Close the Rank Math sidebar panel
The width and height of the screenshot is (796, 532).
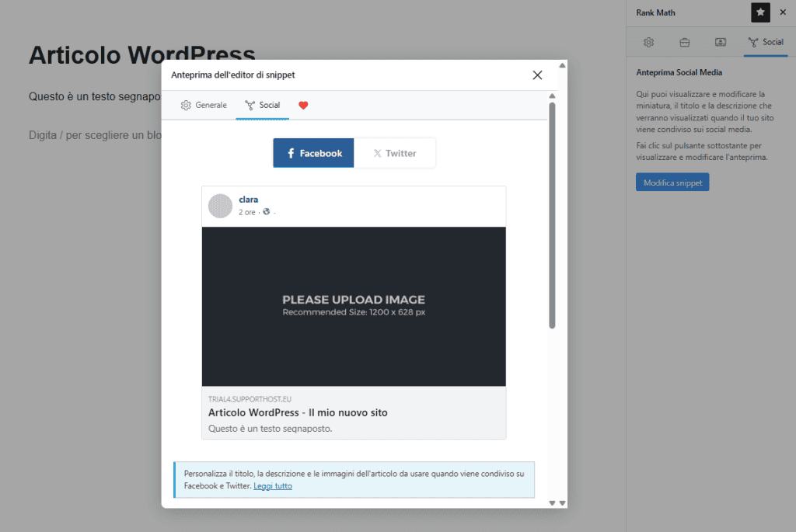tap(783, 12)
